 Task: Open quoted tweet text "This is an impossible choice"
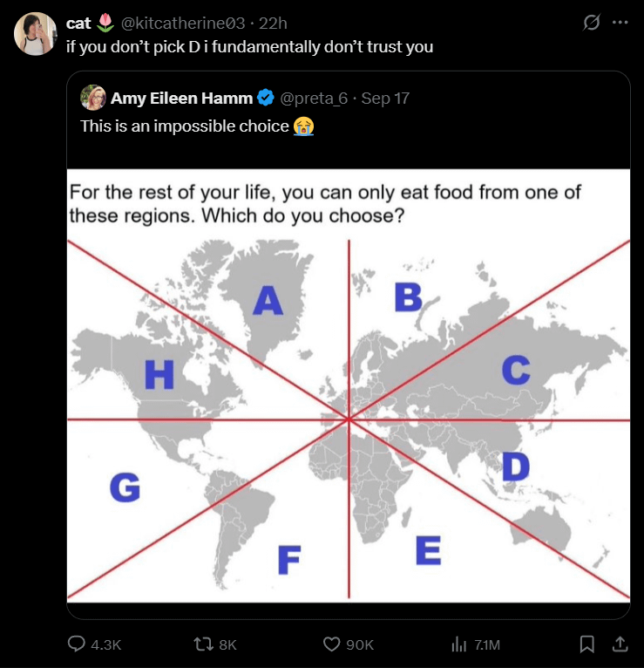[184, 126]
